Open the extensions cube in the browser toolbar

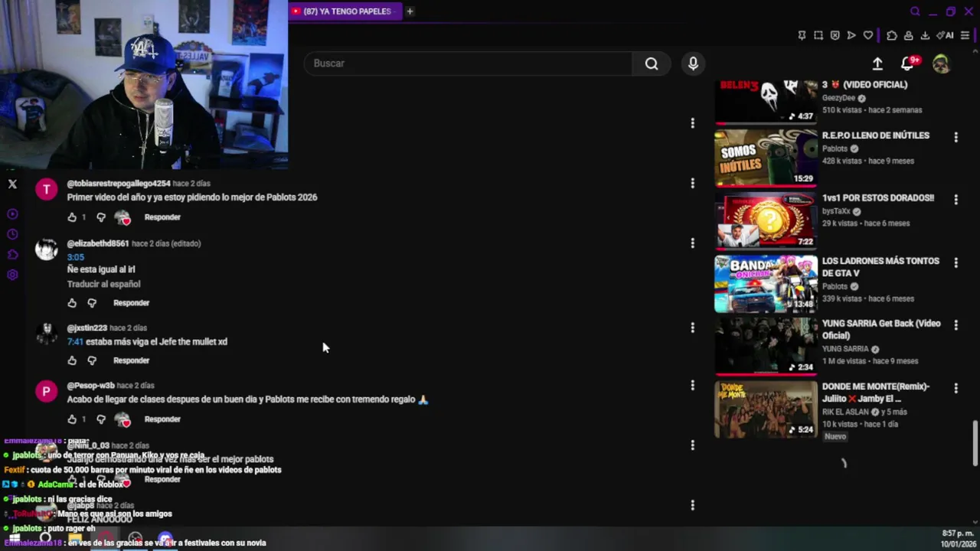[892, 35]
